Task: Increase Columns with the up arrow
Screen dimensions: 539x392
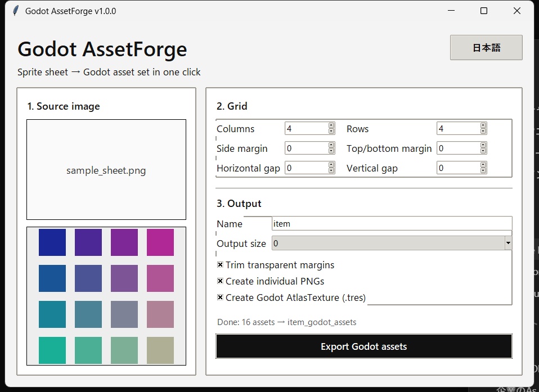Action: 331,125
